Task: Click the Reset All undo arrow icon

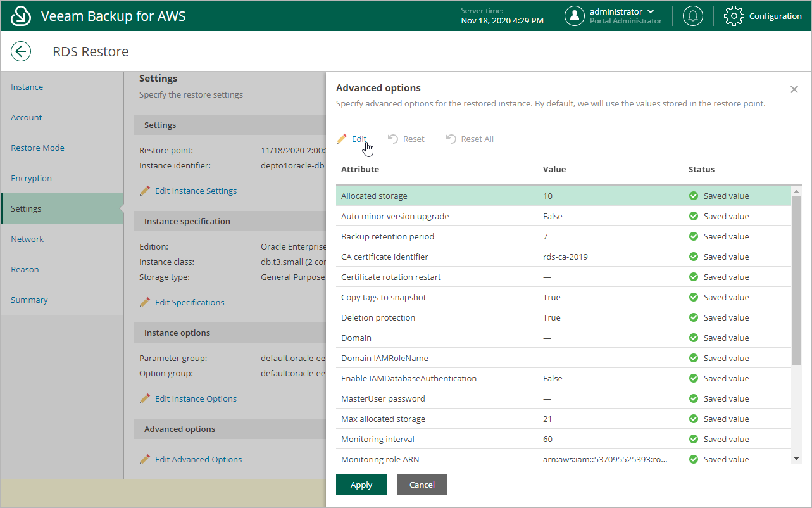Action: [x=451, y=139]
